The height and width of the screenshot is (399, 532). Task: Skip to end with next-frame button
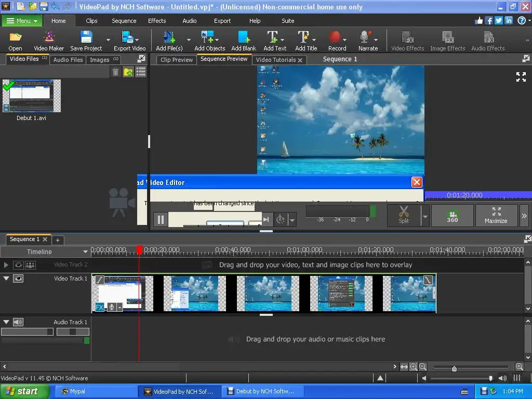[266, 220]
